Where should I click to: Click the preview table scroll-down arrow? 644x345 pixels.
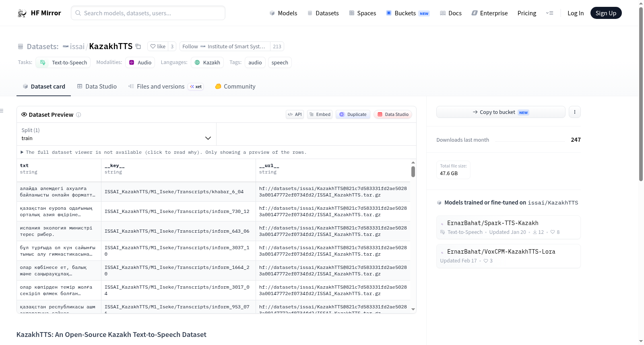coord(413,310)
